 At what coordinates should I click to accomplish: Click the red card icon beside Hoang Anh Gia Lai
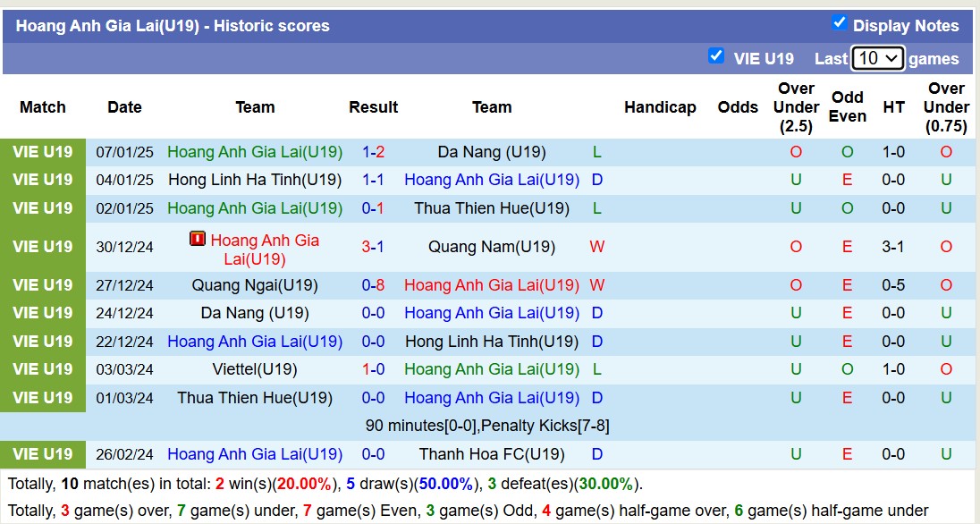[x=197, y=239]
